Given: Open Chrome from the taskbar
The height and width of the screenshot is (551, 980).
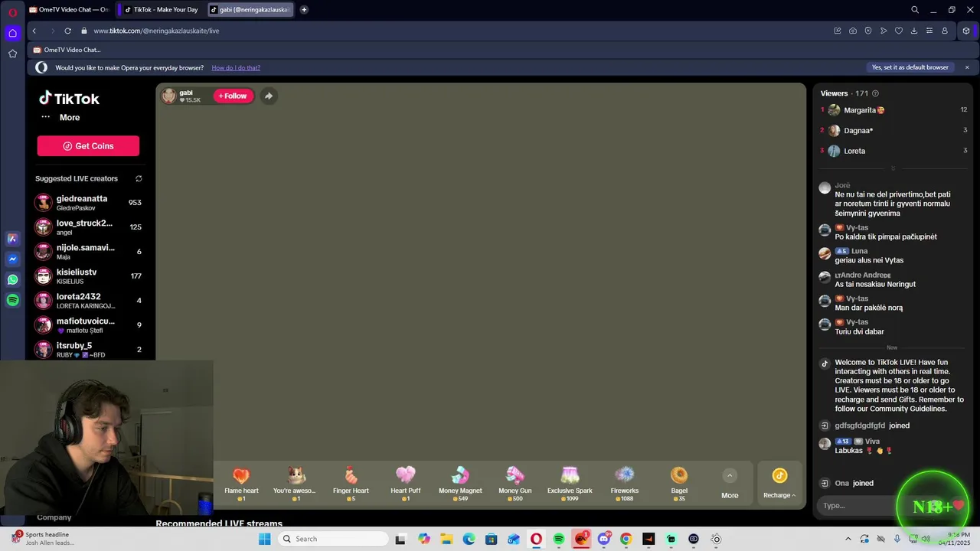Looking at the screenshot, I should pos(626,539).
